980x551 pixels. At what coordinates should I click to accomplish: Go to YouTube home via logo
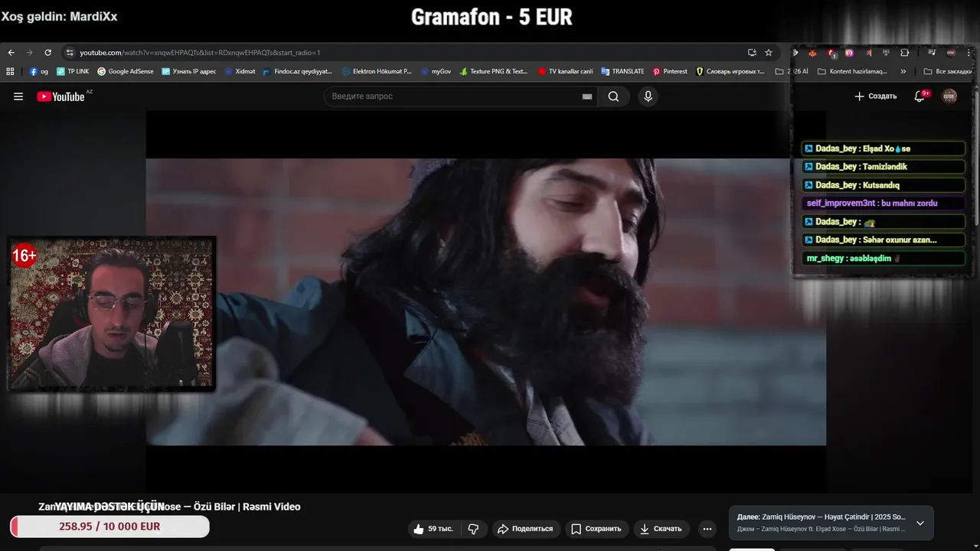[x=60, y=96]
